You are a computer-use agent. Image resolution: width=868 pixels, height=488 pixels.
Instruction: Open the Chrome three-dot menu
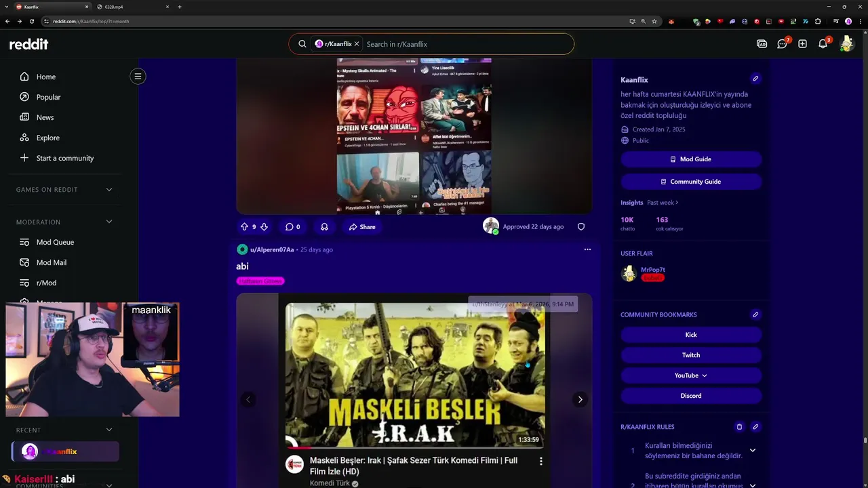[x=861, y=21]
